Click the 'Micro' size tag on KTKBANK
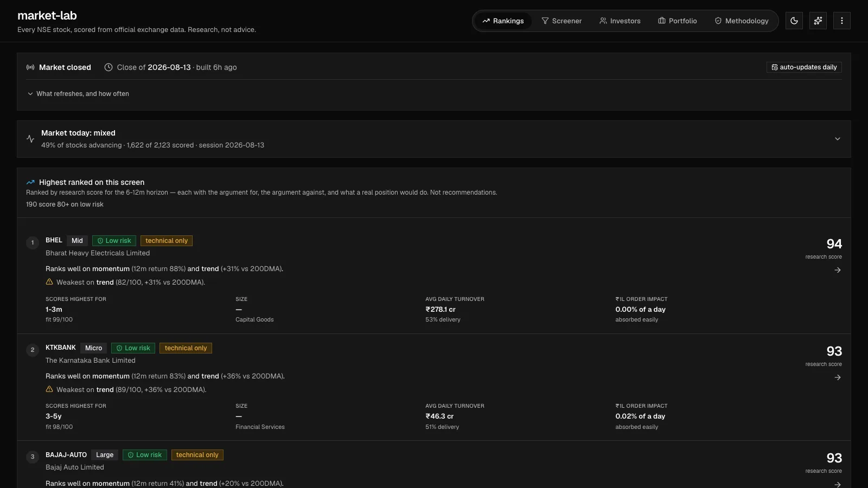Screen dimensions: 868x488 point(93,348)
